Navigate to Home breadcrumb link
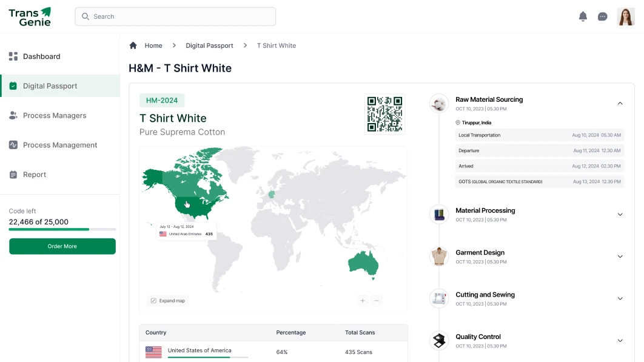The image size is (644, 362). [x=153, y=45]
